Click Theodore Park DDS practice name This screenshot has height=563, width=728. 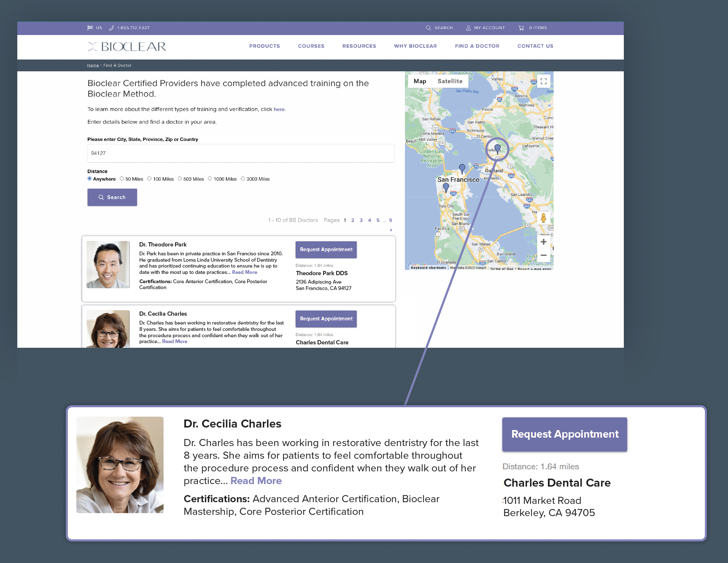tap(322, 273)
